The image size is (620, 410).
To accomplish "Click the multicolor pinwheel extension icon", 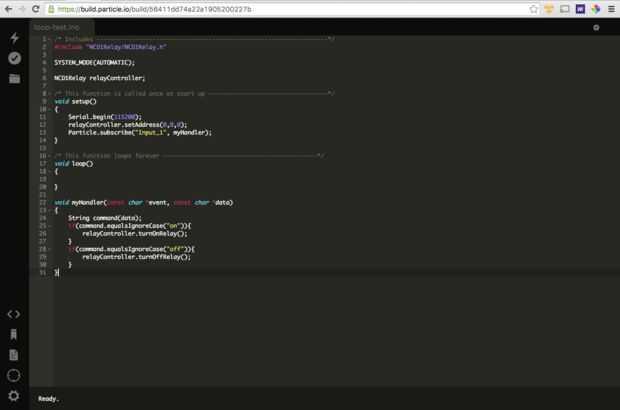I will 595,9.
